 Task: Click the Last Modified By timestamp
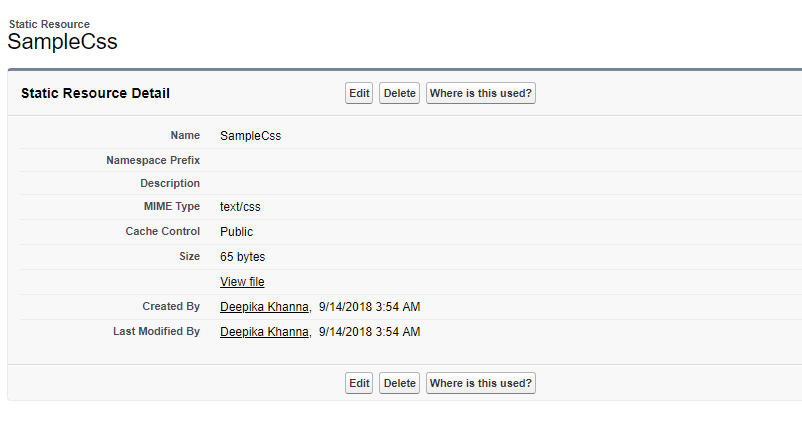pos(369,331)
